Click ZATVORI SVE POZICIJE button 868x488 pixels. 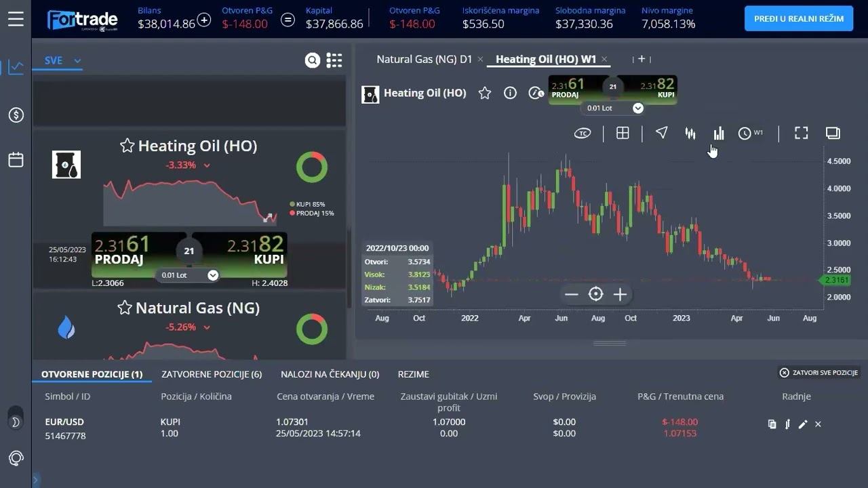pos(819,373)
